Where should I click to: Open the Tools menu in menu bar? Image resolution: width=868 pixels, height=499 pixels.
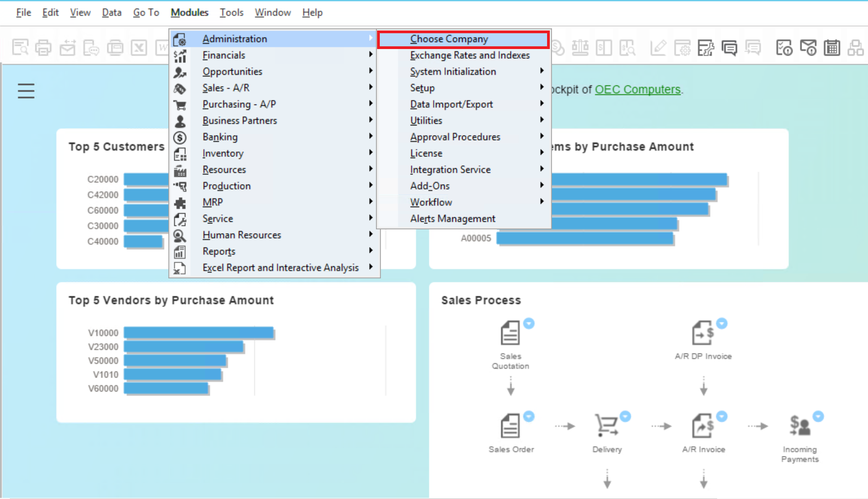click(231, 13)
